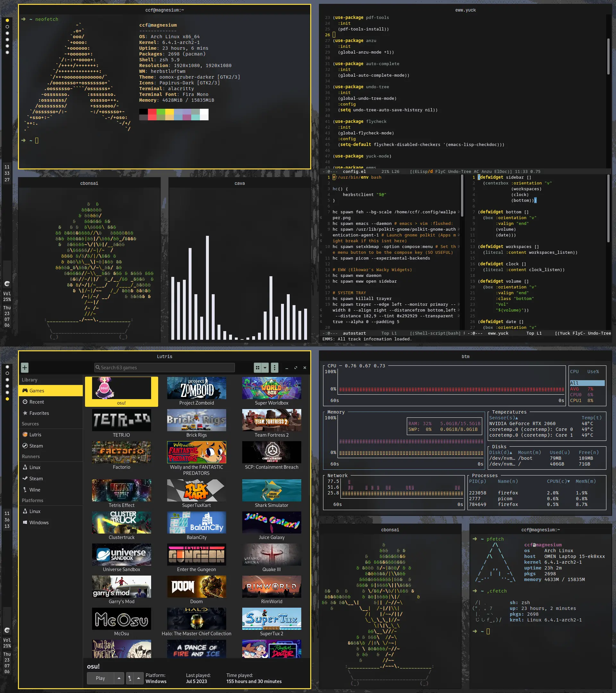Click the grid view icon in Lutris toolbar
The height and width of the screenshot is (693, 616).
tap(258, 368)
